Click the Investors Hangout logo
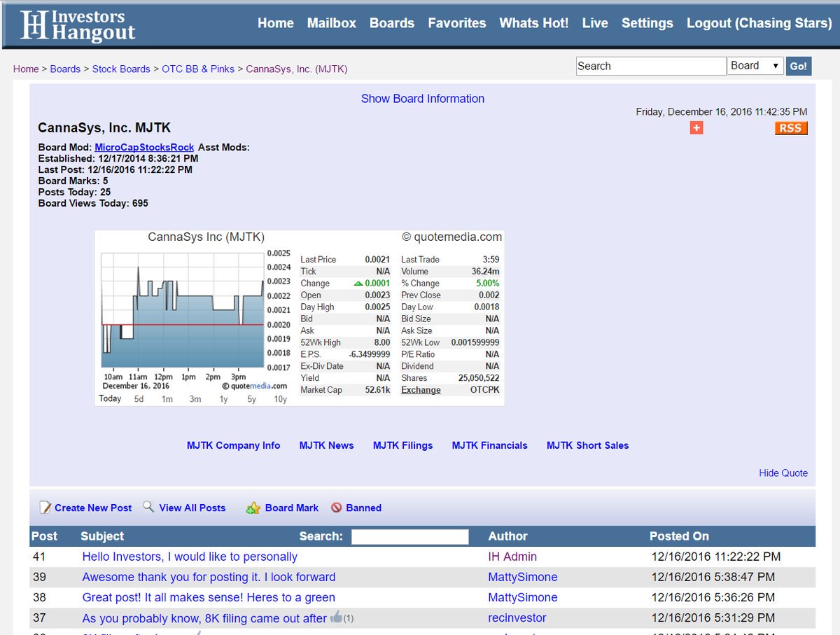The width and height of the screenshot is (840, 635). point(77,25)
